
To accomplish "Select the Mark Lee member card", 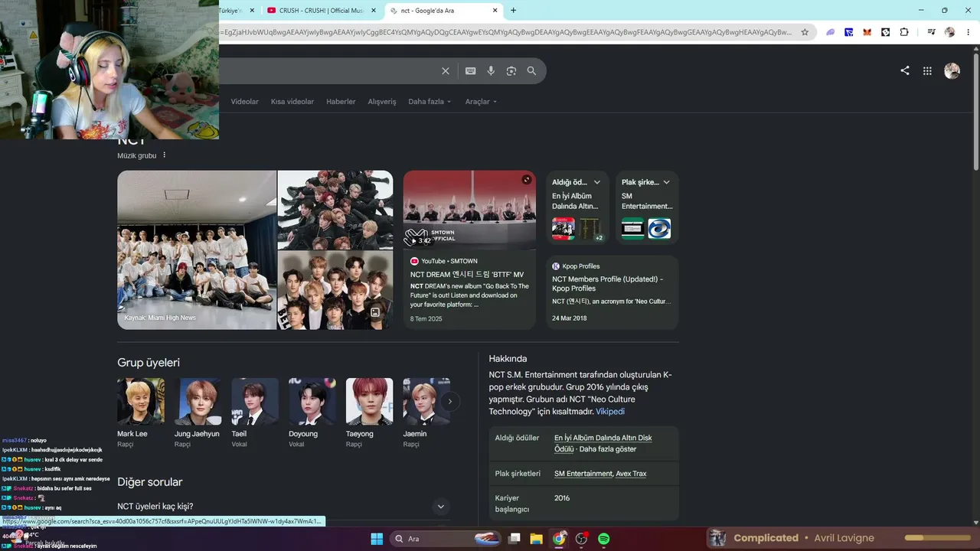I will coord(141,412).
